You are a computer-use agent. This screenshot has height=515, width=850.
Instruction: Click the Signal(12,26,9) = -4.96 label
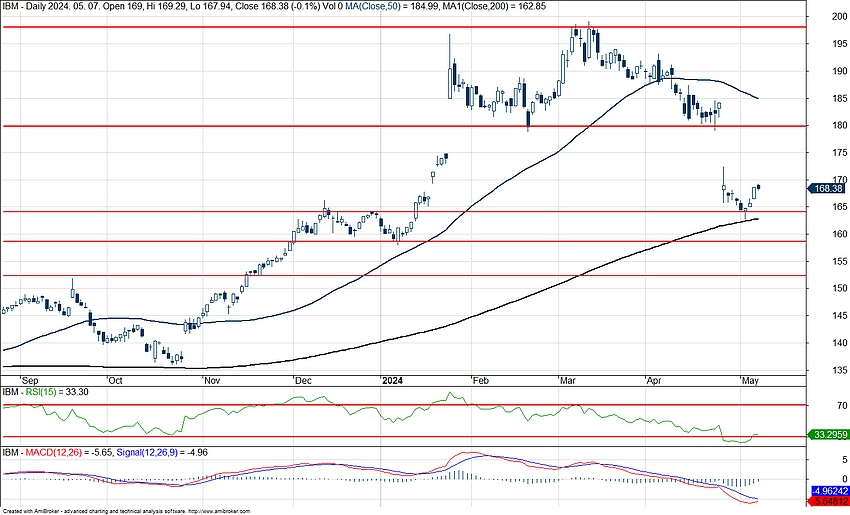click(162, 452)
